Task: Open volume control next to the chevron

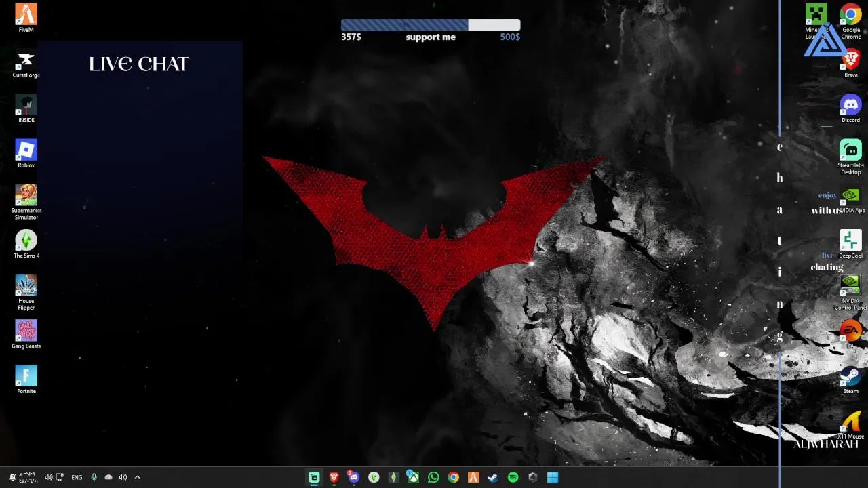Action: 123,477
